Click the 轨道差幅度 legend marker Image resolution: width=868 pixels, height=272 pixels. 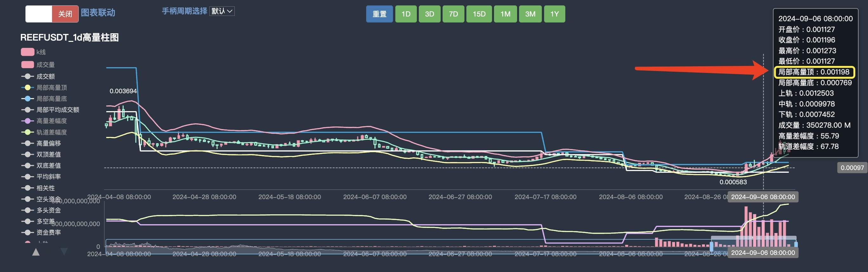[27, 132]
